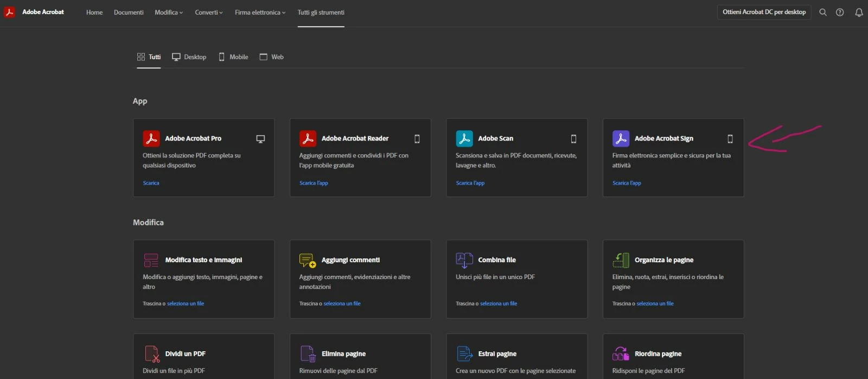The height and width of the screenshot is (379, 868).
Task: Click 'Unisci più file in un unico PDF' description
Action: tap(495, 277)
